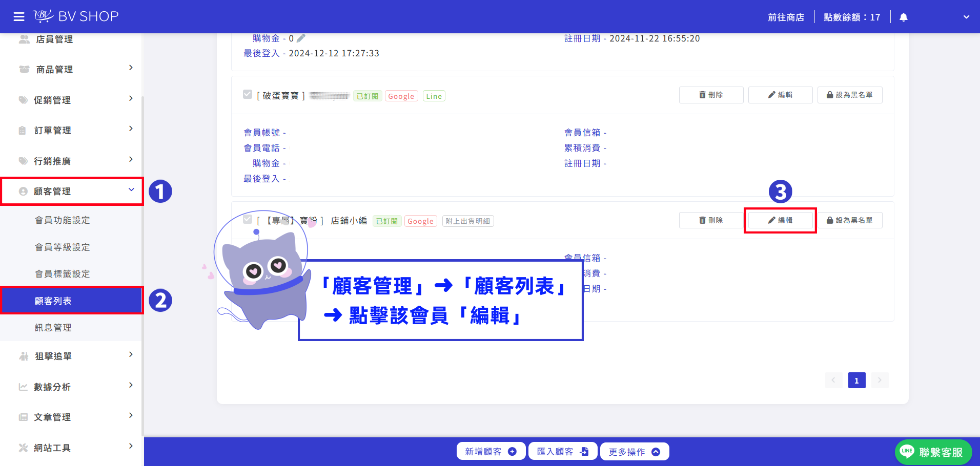Expand 行銷推廣 submenu chevron
Viewport: 980px width, 466px height.
131,160
